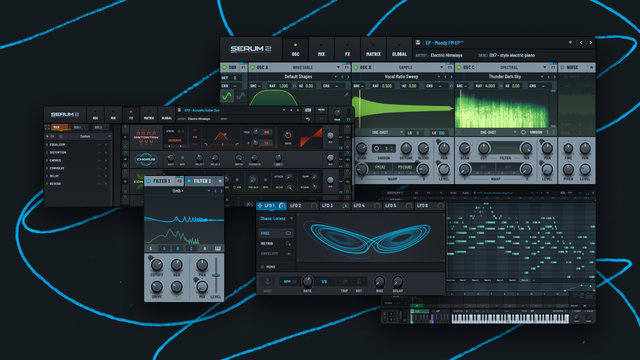Screen dimensions: 640x360
Task: Click the DISTORTION entry in FX list
Action: pyautogui.click(x=58, y=153)
